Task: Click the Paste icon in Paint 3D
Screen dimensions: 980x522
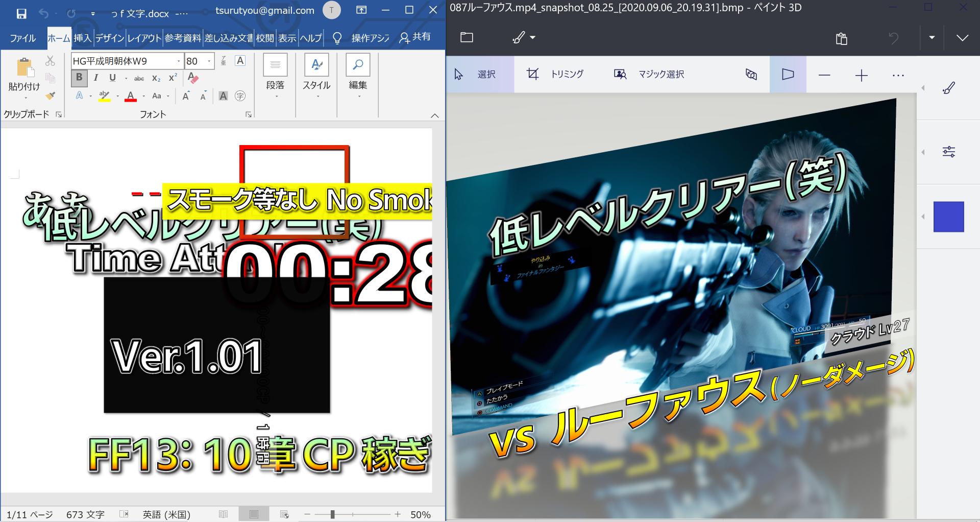Action: [842, 38]
